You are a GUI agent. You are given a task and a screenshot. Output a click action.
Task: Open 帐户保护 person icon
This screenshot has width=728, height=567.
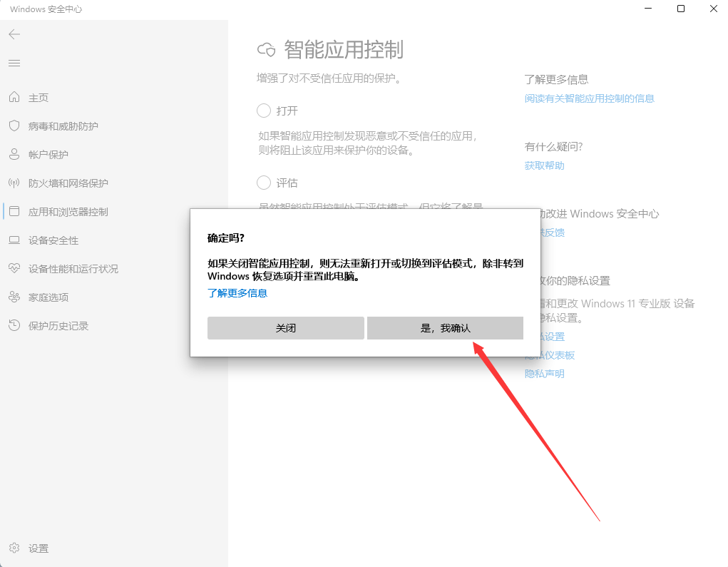coord(14,155)
